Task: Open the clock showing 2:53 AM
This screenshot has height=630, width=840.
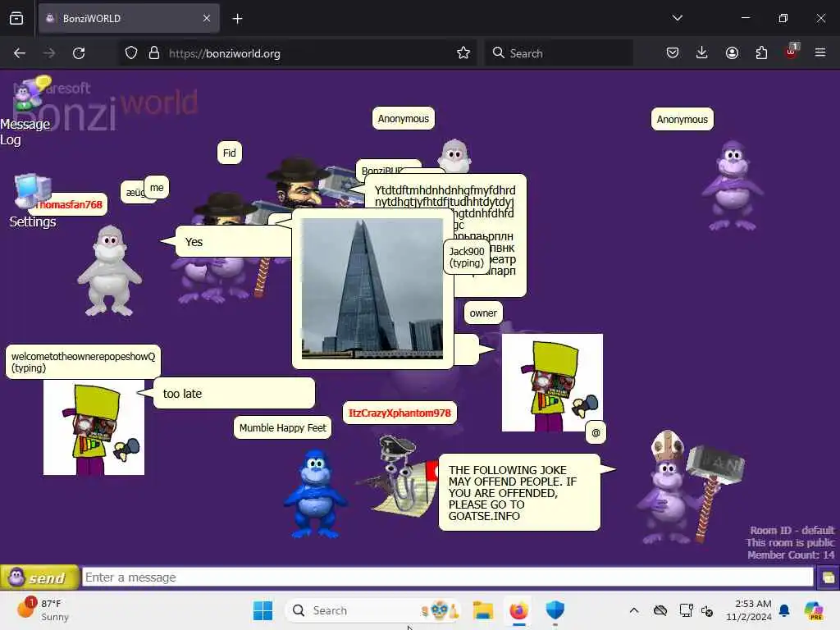Action: click(749, 610)
